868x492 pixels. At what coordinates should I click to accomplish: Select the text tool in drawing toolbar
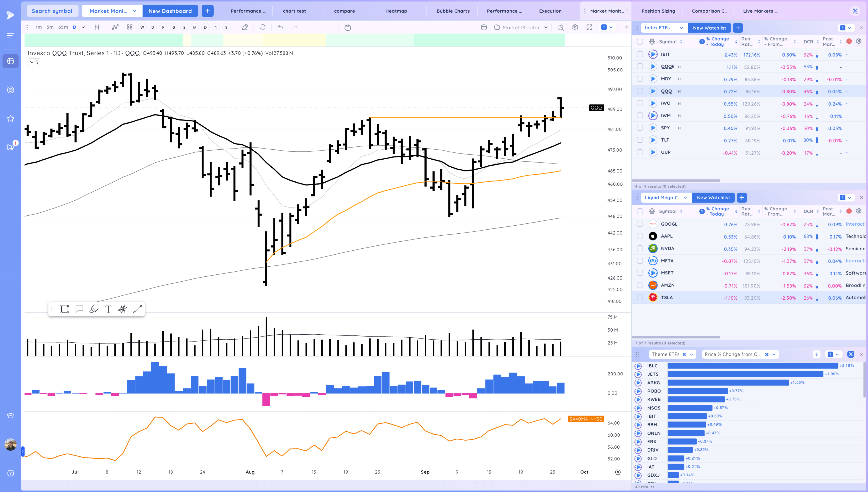108,309
